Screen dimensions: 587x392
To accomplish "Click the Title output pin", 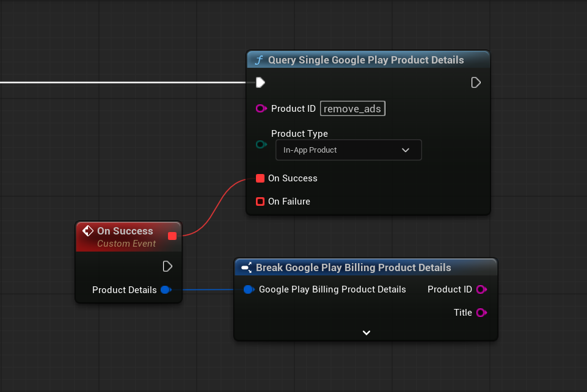I will pos(481,313).
